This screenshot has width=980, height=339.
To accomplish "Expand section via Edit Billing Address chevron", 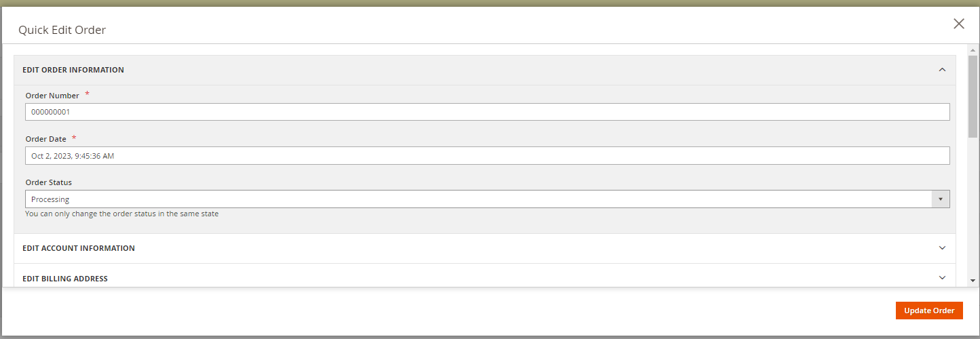I will [942, 278].
